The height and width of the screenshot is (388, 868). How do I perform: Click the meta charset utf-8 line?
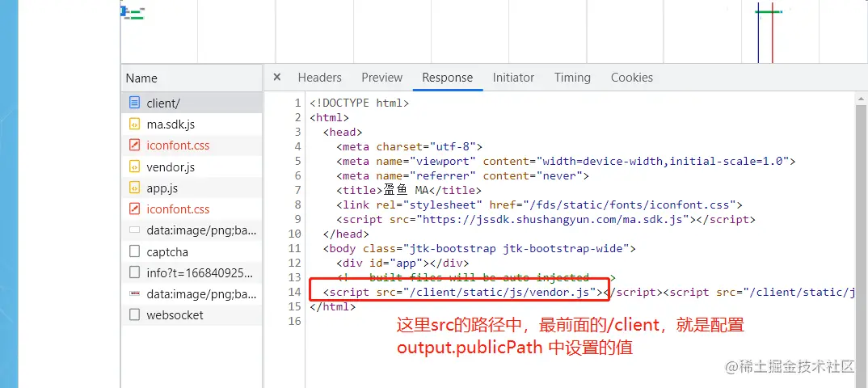click(x=409, y=146)
